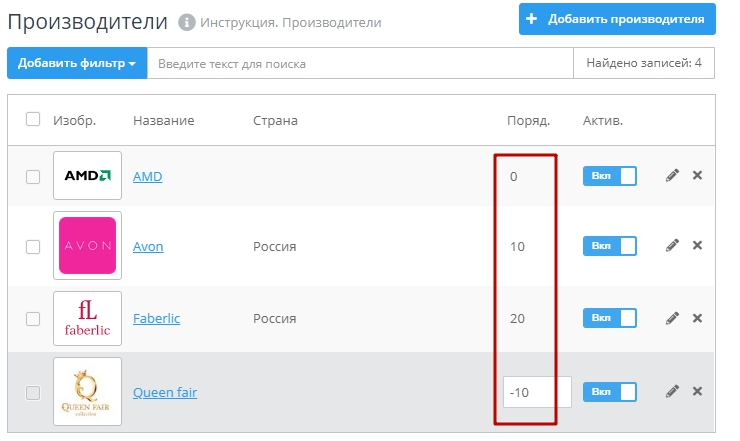740x441 pixels.
Task: Disable the Queen fair active switch
Action: (x=610, y=392)
